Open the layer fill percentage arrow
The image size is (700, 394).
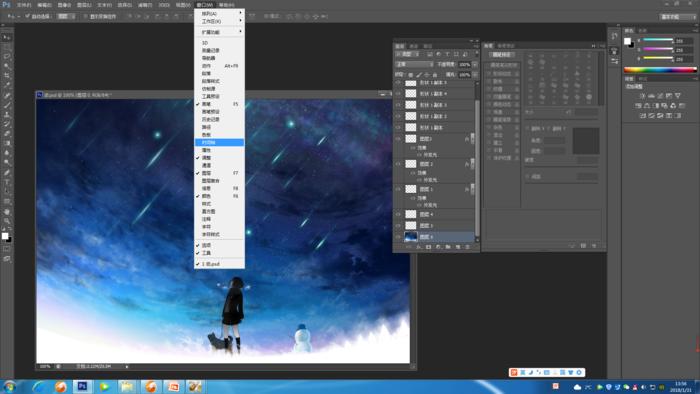(475, 75)
